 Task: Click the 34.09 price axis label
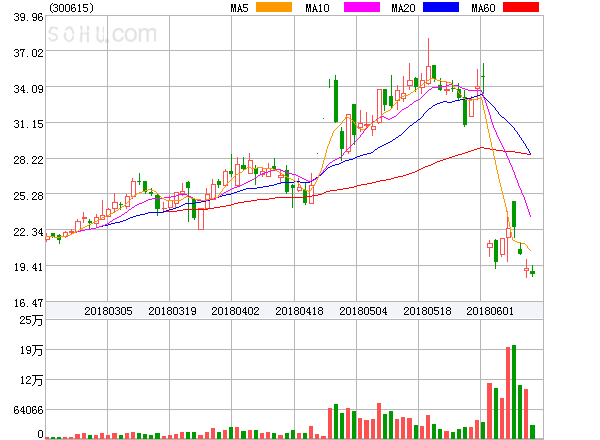(28, 89)
